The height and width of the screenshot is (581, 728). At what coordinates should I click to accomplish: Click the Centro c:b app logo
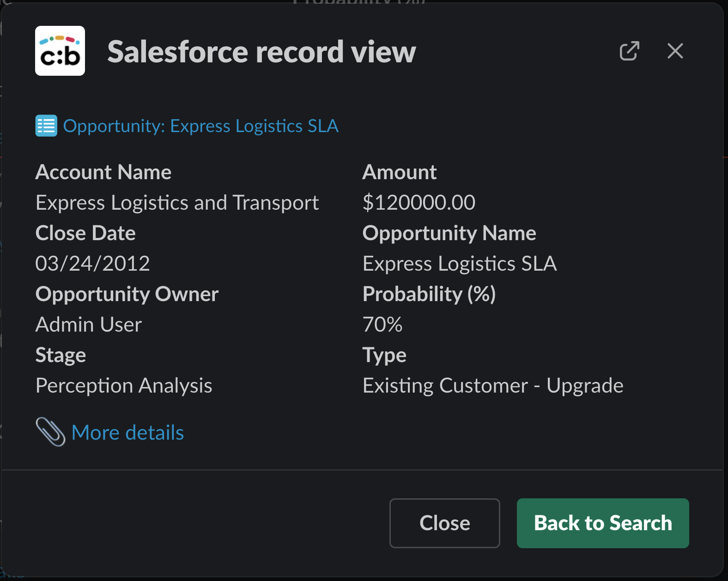click(60, 51)
